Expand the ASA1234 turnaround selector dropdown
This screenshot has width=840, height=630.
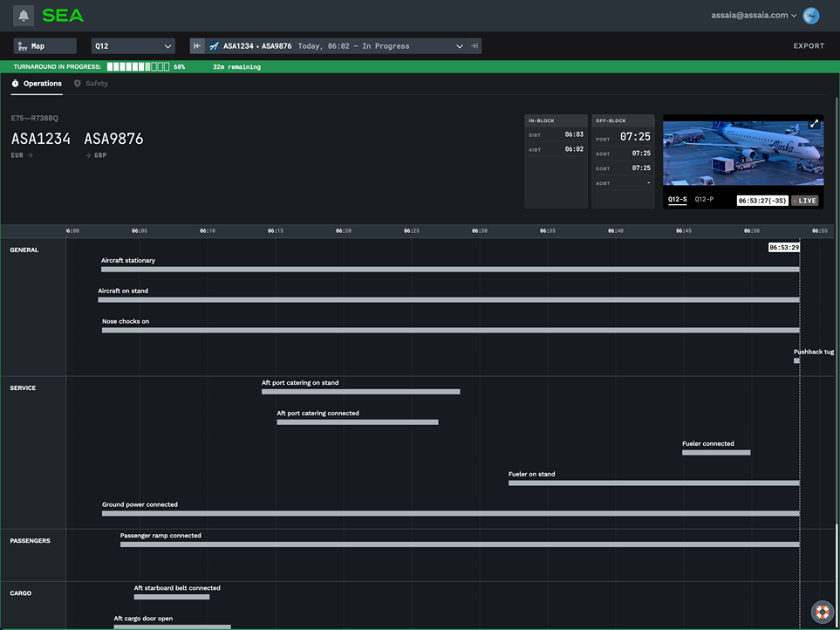(459, 46)
